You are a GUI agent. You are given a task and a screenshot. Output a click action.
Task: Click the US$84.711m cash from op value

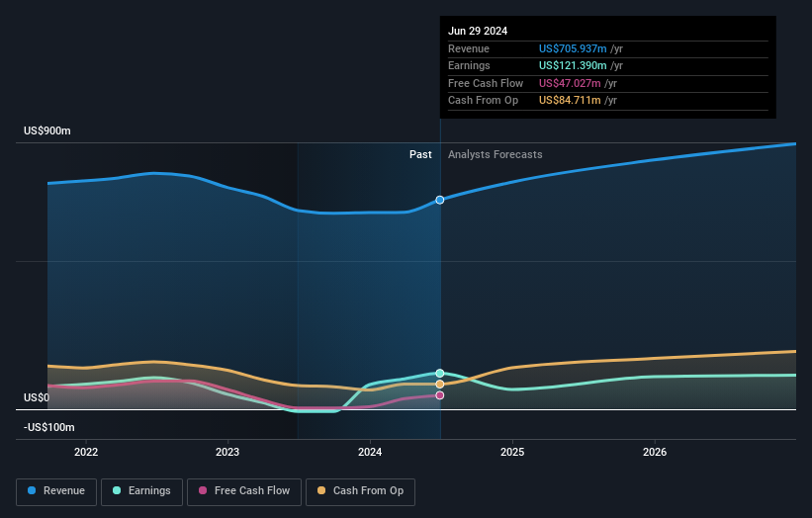[570, 101]
